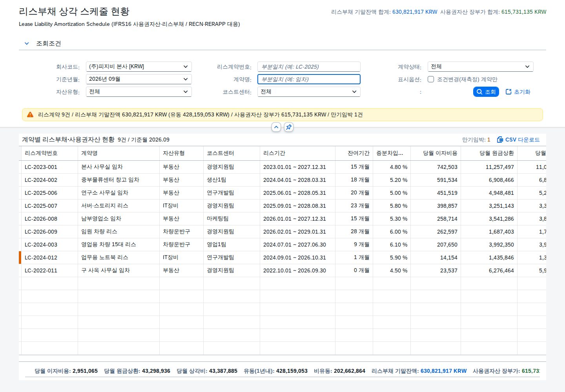The image size is (565, 392).
Task: Enable 조건변경(재측정) 계약만 checkbox
Action: click(431, 79)
